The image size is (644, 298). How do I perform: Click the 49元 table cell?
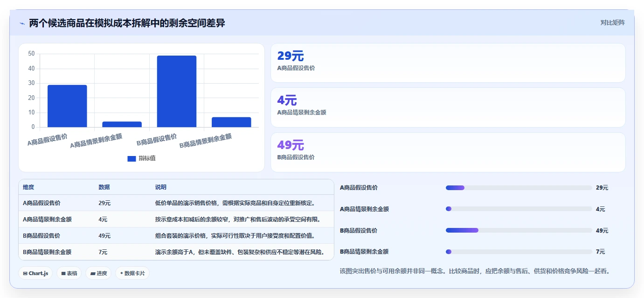[104, 236]
